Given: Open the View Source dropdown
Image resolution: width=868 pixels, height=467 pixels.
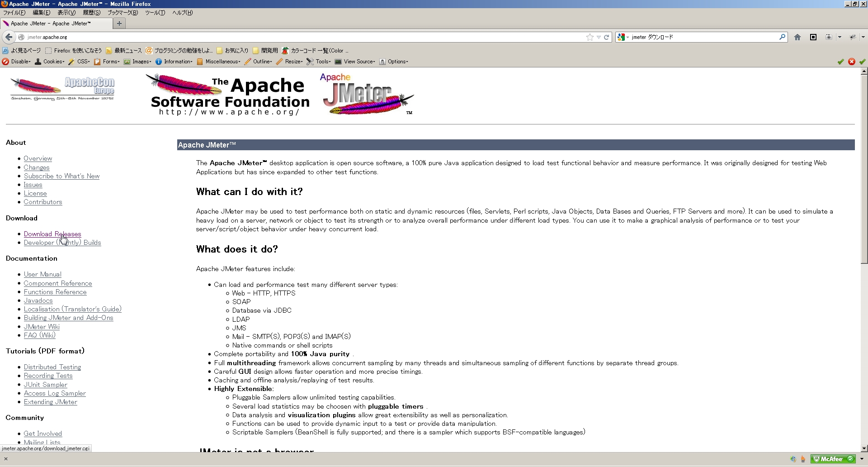Looking at the screenshot, I should coord(355,62).
